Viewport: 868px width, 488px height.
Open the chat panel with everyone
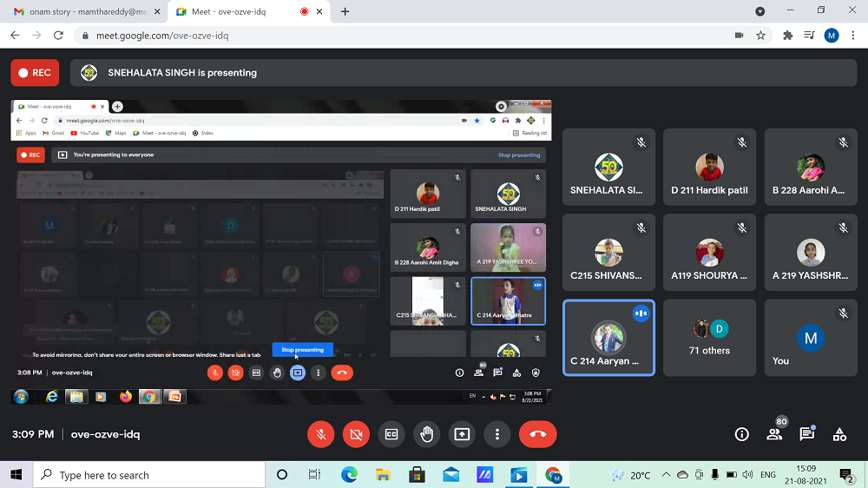[807, 434]
